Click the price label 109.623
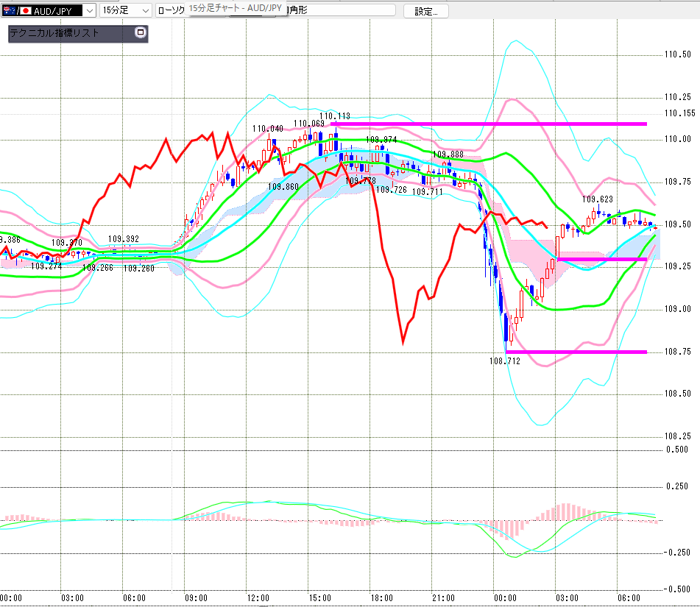This screenshot has width=700, height=607. click(598, 199)
